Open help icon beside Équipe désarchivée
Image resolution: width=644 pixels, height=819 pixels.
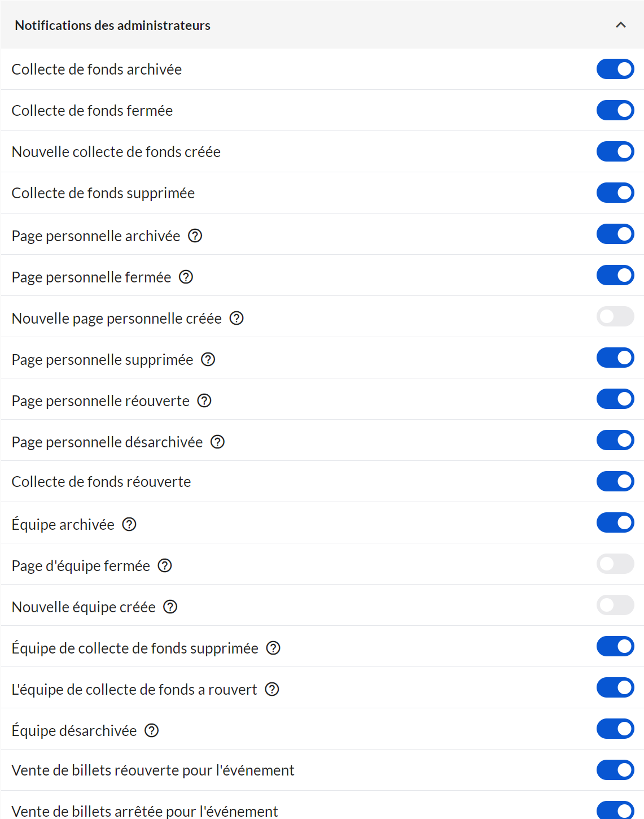152,730
